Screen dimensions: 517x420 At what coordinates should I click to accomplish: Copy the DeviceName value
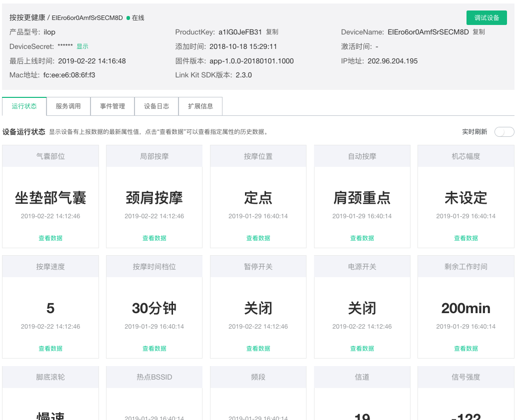coord(478,32)
